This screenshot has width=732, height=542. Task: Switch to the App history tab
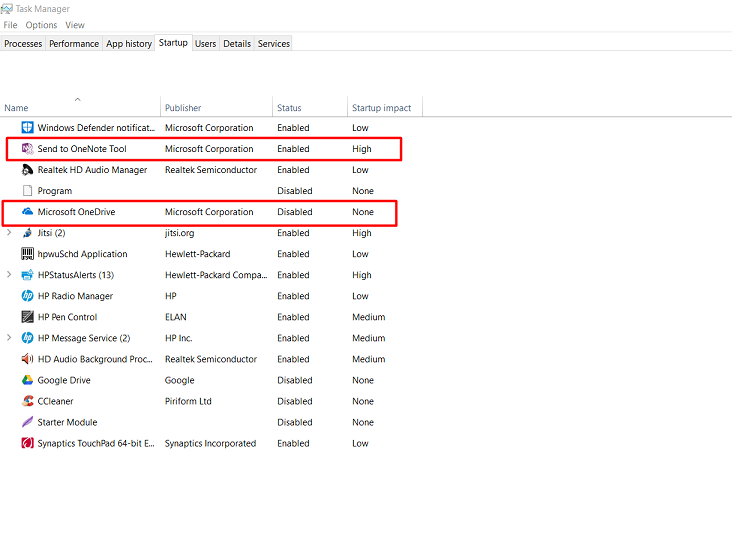point(129,43)
